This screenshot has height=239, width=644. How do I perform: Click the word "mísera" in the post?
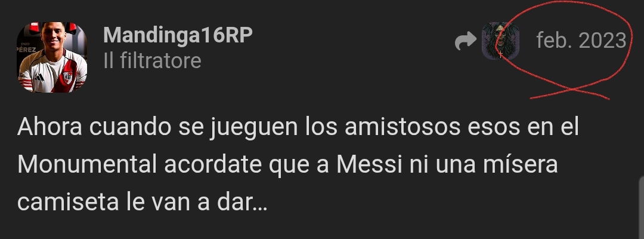(520, 166)
